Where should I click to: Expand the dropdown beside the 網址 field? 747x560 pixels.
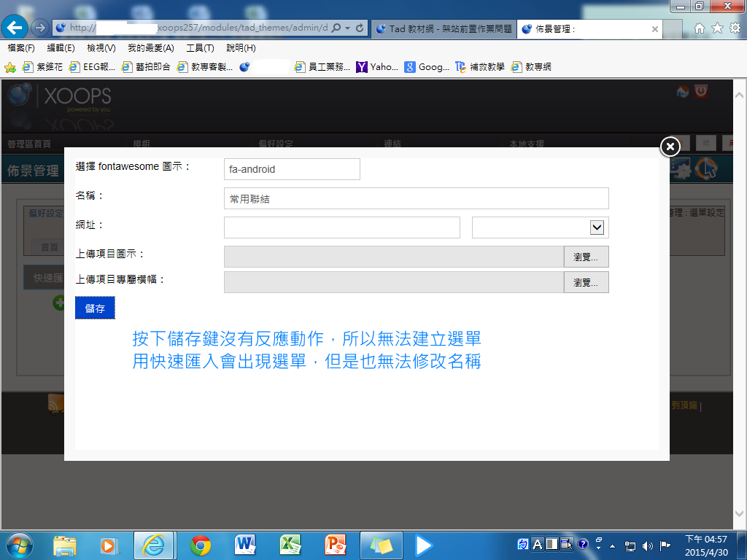point(597,227)
